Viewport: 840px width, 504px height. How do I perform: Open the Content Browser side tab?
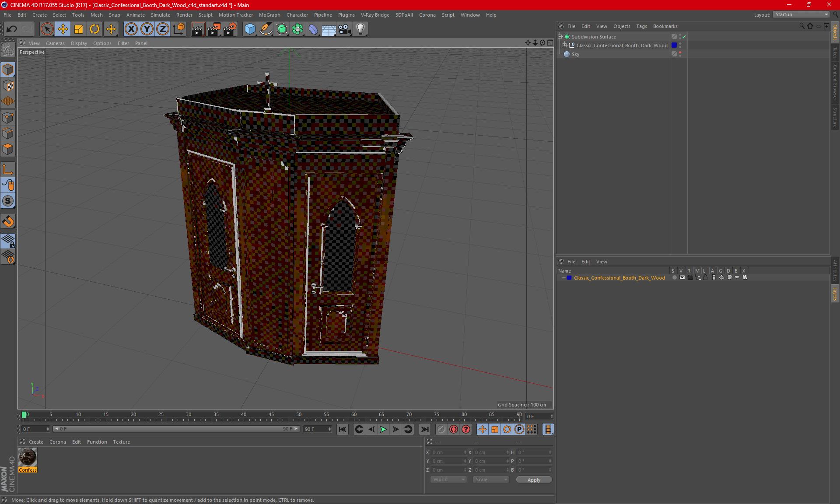point(835,82)
